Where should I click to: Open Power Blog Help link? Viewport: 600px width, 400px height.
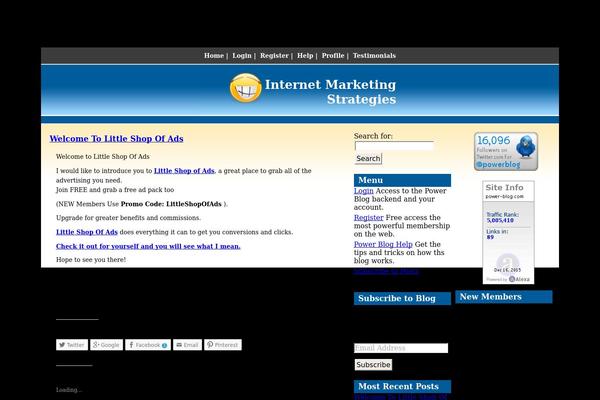[x=383, y=244]
